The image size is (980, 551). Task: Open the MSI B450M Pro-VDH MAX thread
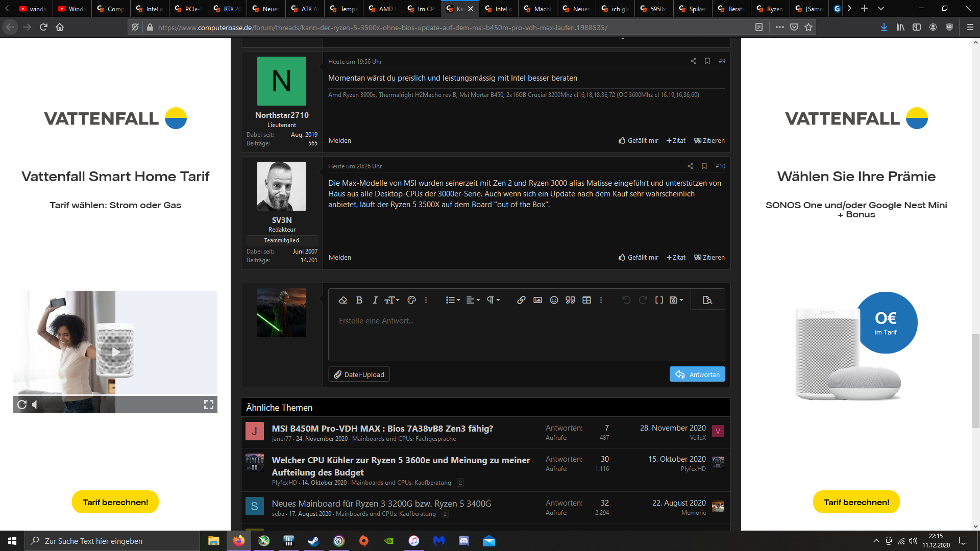point(382,429)
